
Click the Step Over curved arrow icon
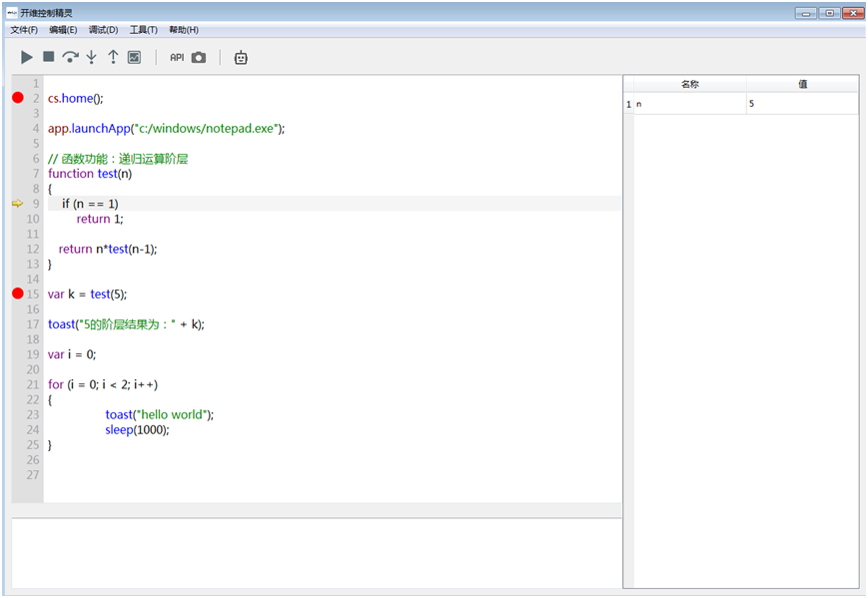click(70, 57)
